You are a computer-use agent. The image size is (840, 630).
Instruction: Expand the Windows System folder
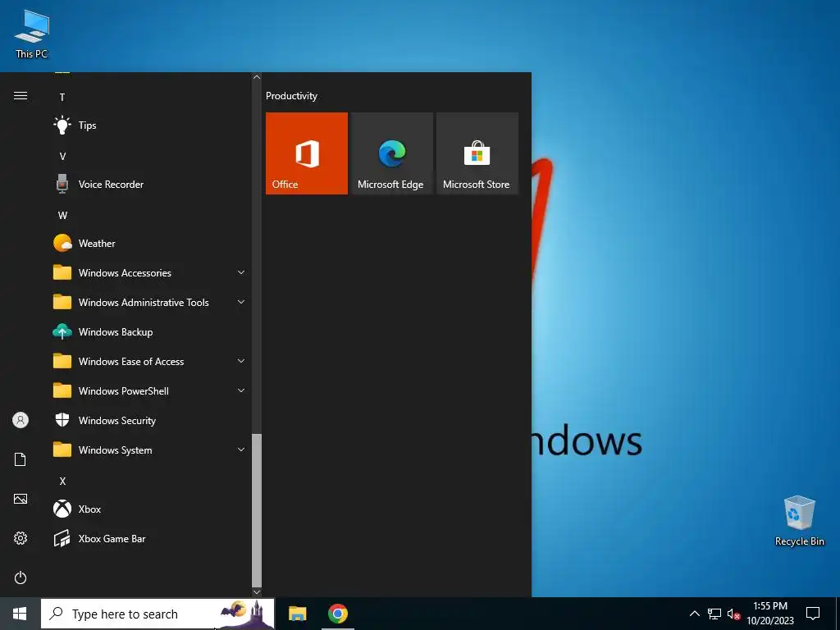(149, 450)
